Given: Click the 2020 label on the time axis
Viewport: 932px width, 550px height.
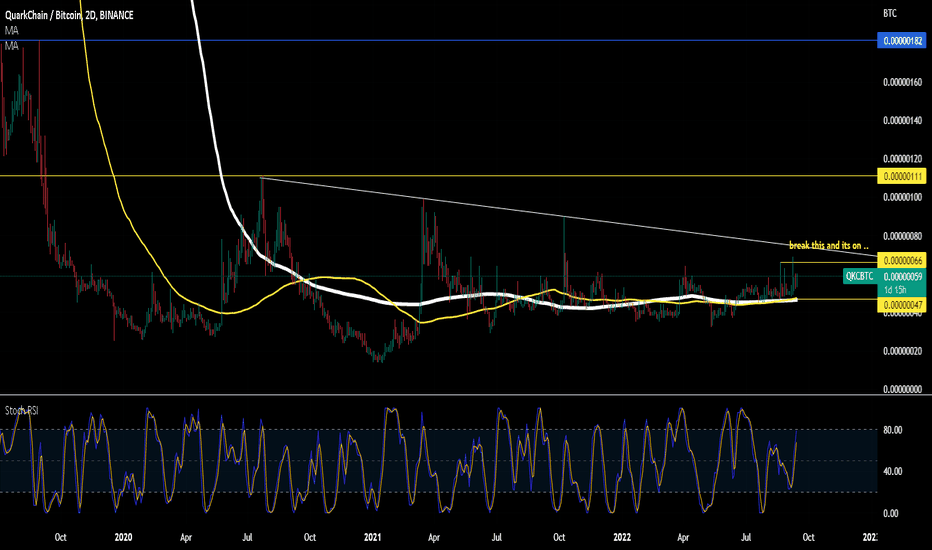Looking at the screenshot, I should tap(123, 537).
